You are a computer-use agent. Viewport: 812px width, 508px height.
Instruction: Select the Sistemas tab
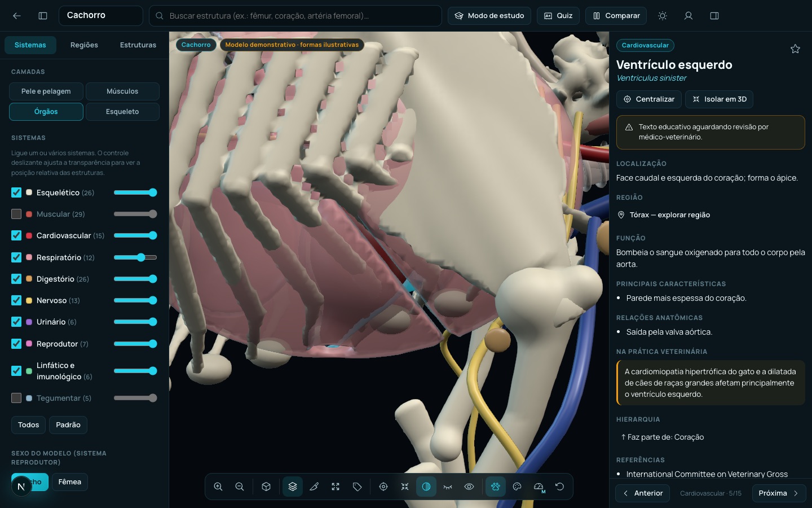pyautogui.click(x=30, y=45)
